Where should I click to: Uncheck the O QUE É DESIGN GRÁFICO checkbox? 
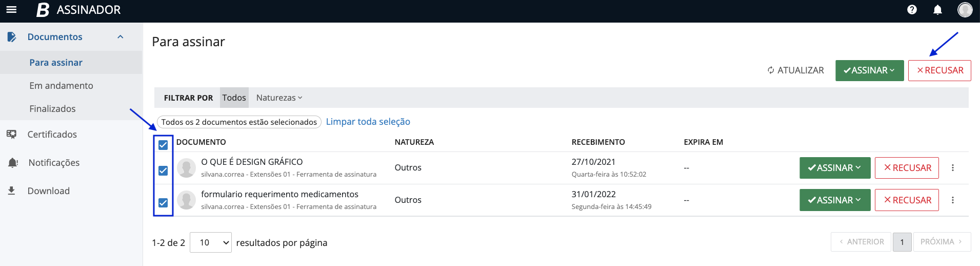click(x=163, y=170)
